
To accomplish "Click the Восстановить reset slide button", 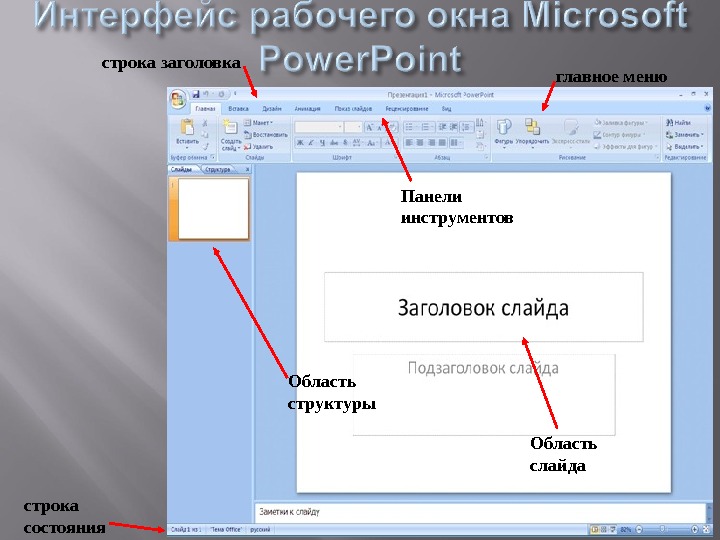I will pyautogui.click(x=265, y=135).
